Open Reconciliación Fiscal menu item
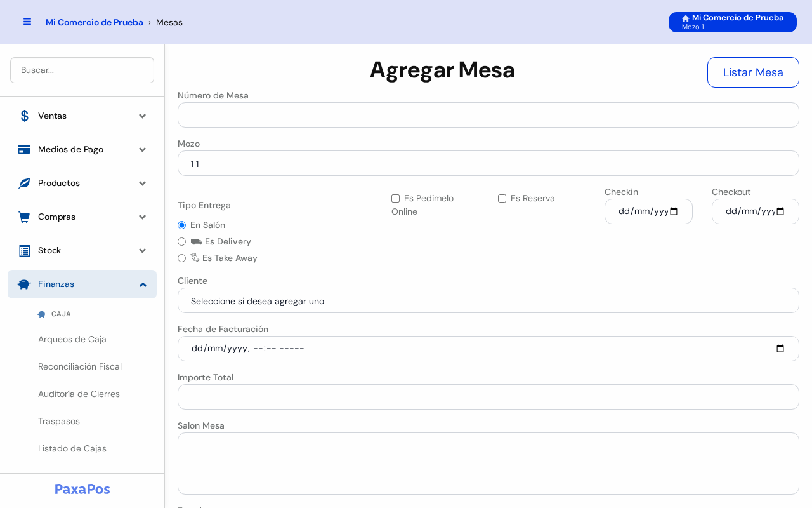This screenshot has width=812, height=508. (x=80, y=366)
